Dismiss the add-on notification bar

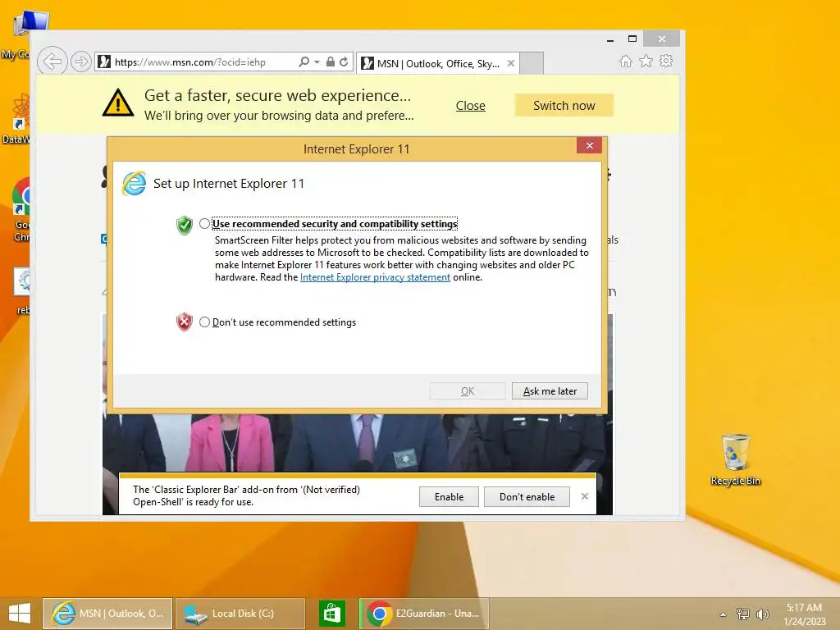pos(584,496)
